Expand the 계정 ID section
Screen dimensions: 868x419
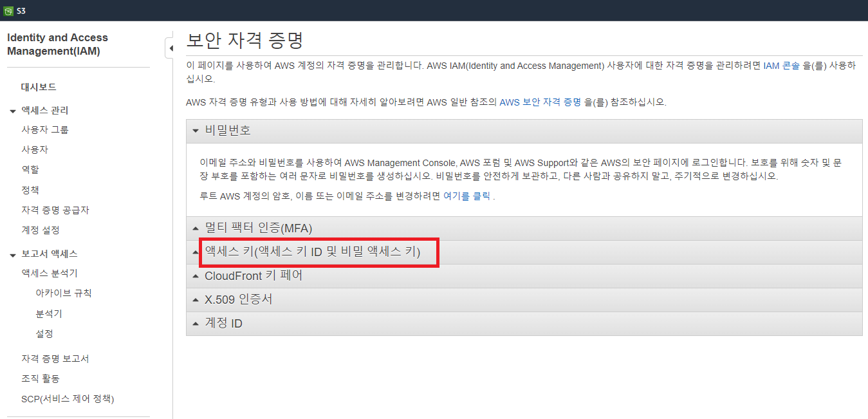tap(524, 324)
